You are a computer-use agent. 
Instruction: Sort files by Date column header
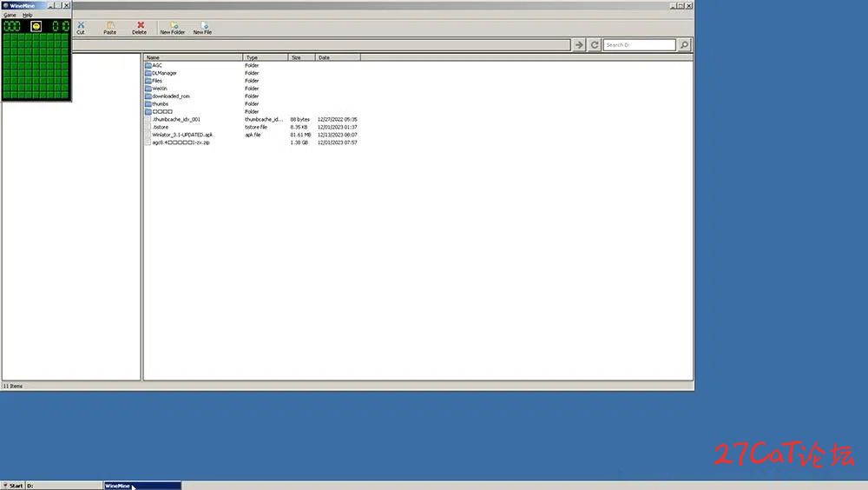(x=338, y=57)
